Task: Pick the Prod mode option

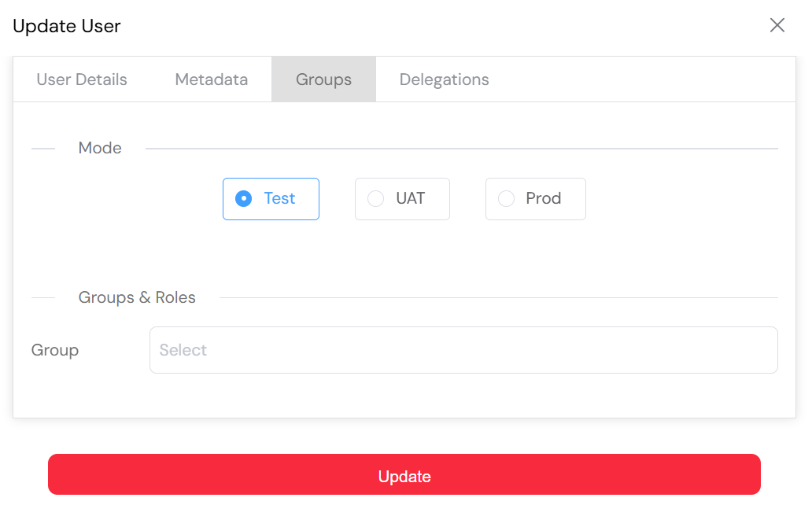Action: [x=536, y=199]
